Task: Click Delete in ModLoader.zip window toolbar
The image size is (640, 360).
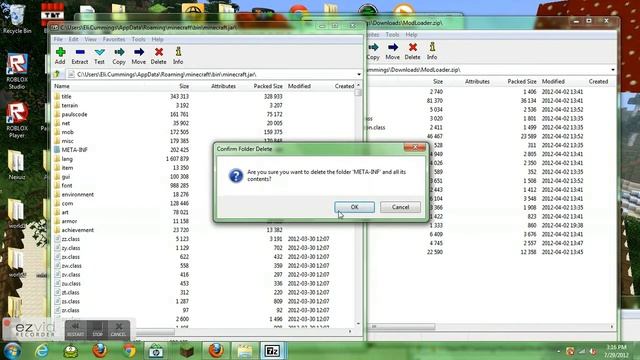Action: pyautogui.click(x=412, y=51)
